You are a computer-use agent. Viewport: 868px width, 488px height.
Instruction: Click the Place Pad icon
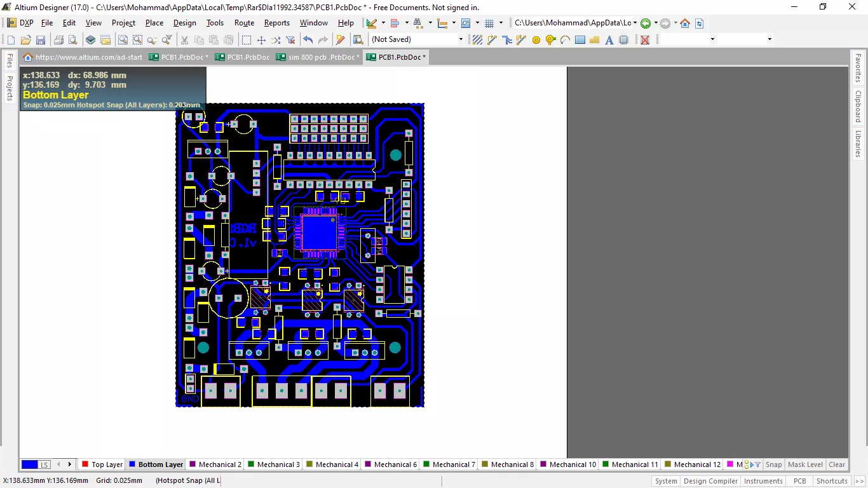coord(536,40)
